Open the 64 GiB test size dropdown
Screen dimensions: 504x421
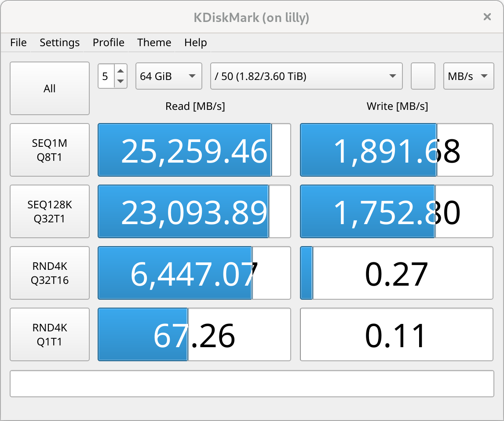[168, 76]
